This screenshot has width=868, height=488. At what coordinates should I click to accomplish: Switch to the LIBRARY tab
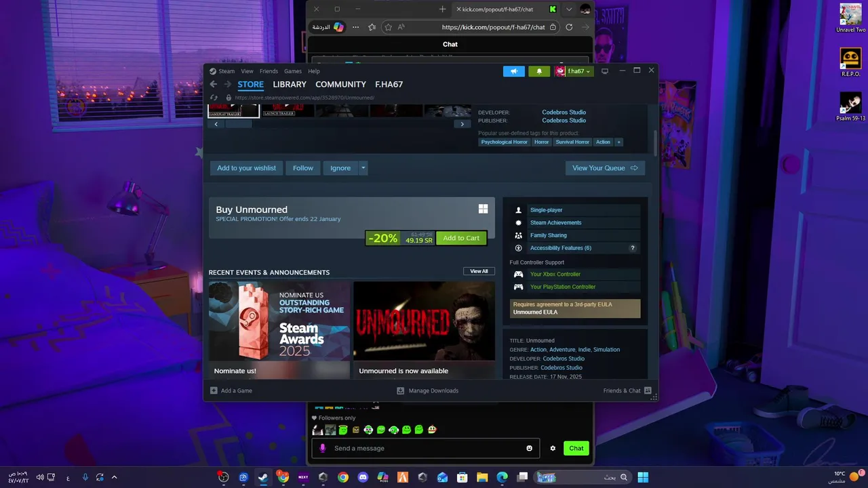point(290,85)
